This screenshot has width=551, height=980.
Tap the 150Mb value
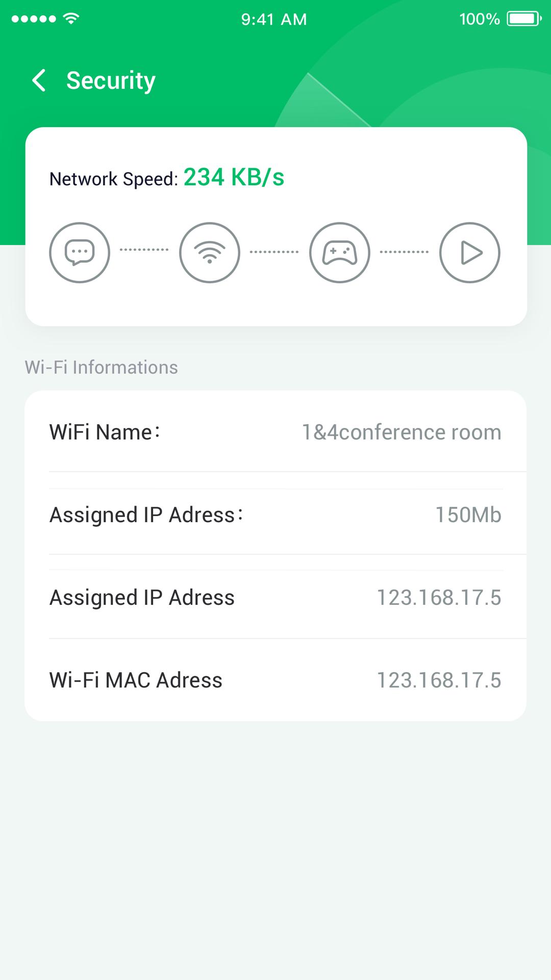pyautogui.click(x=468, y=514)
